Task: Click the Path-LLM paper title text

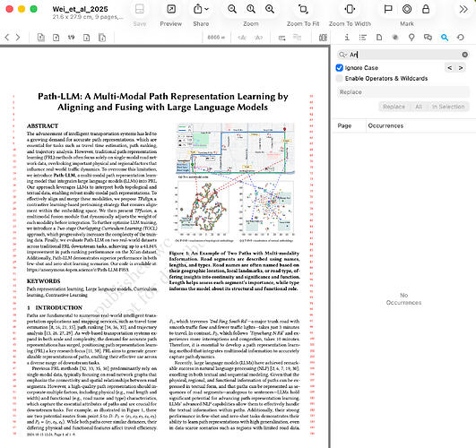Action: [163, 101]
